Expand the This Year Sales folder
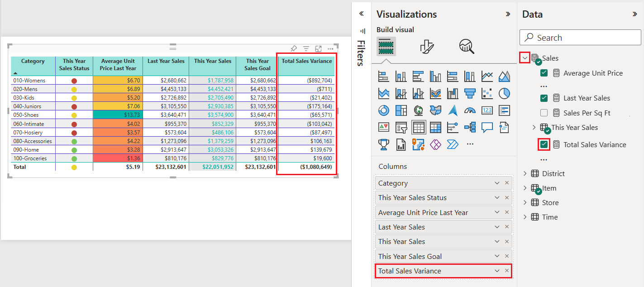644x287 pixels. point(534,128)
